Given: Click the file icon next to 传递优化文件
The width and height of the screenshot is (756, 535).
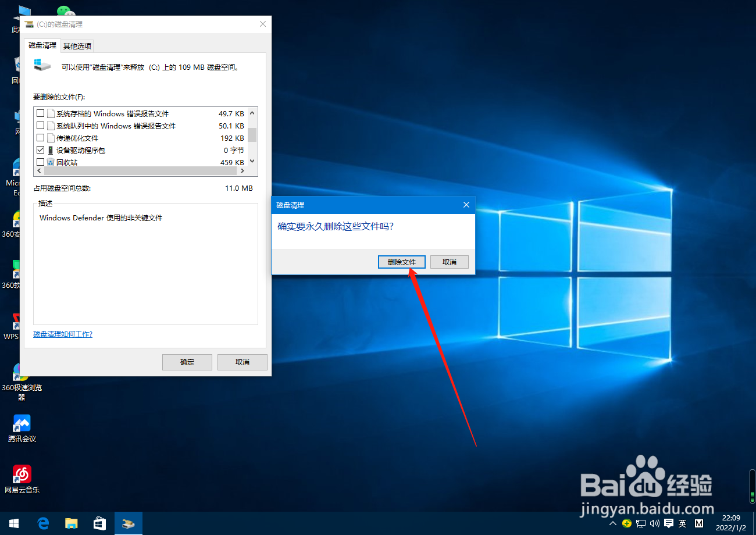Looking at the screenshot, I should [x=51, y=138].
